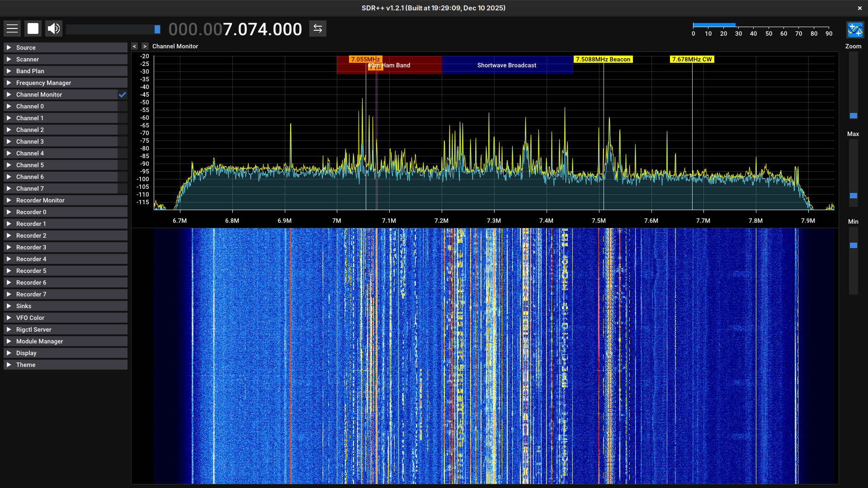Click the waterfall display icon at top right
The height and width of the screenshot is (488, 868).
pyautogui.click(x=854, y=30)
